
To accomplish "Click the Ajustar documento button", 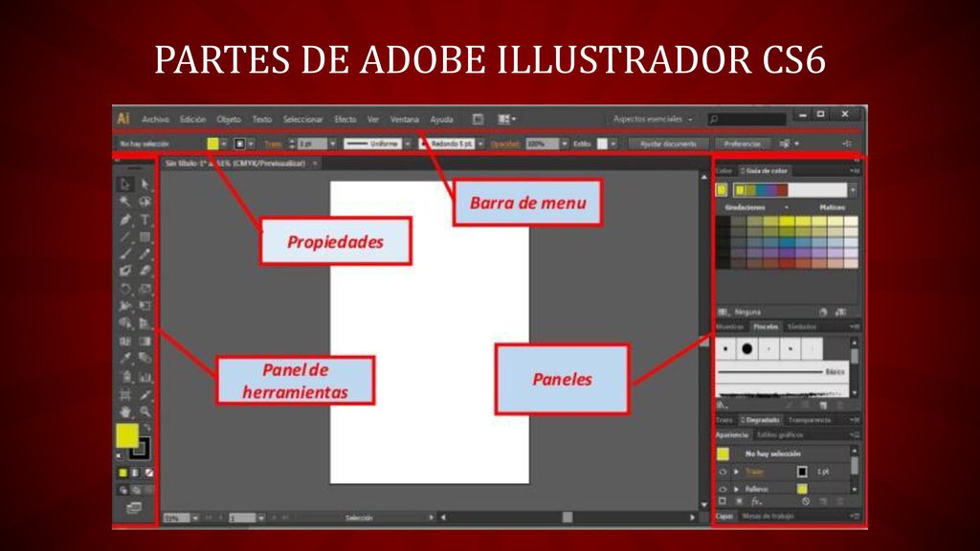I will [x=668, y=144].
